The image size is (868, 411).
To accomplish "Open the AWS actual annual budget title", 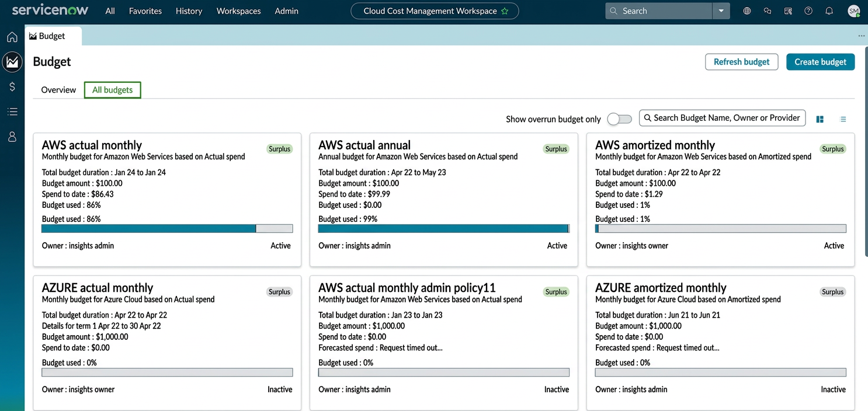I will point(364,145).
